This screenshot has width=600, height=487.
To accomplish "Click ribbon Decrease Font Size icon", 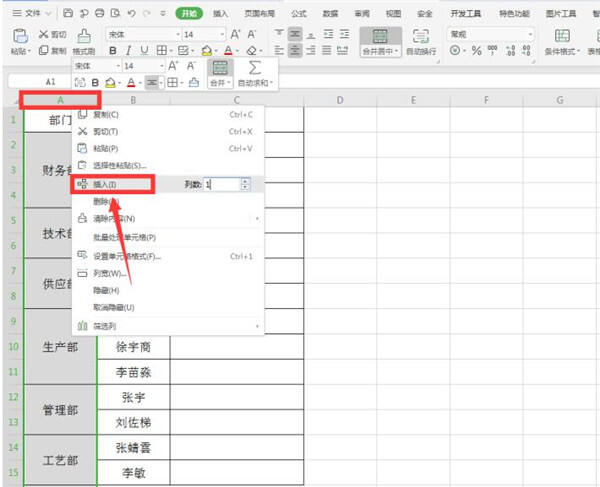I will click(x=251, y=34).
